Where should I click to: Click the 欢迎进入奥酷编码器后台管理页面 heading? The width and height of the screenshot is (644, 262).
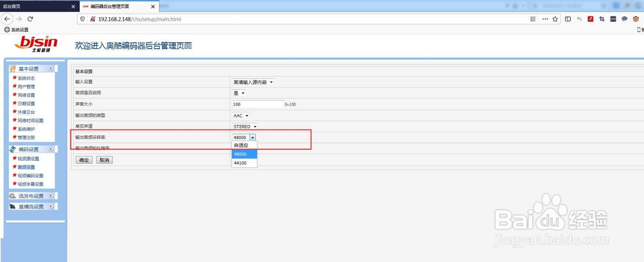133,46
